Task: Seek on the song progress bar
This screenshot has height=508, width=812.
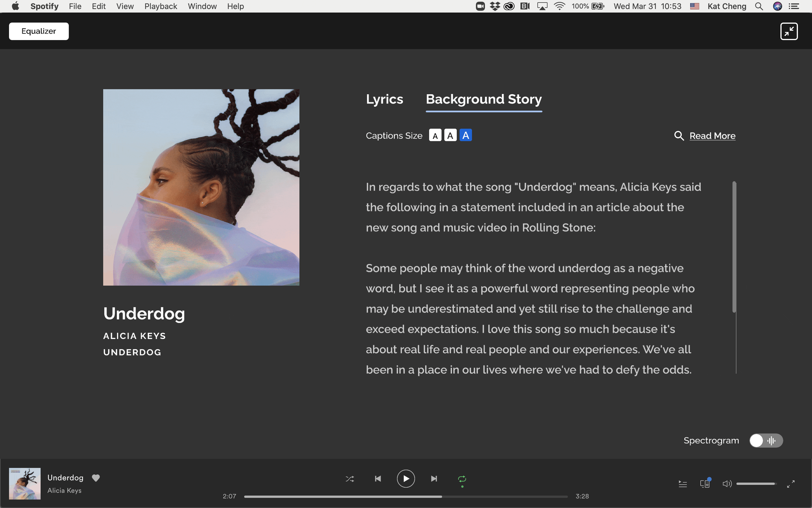Action: 406,496
